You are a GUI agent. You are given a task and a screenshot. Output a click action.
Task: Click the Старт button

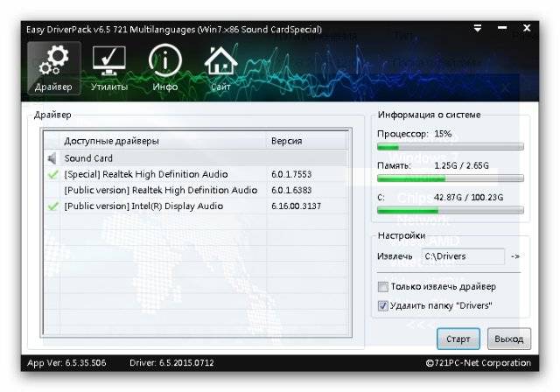(x=458, y=339)
